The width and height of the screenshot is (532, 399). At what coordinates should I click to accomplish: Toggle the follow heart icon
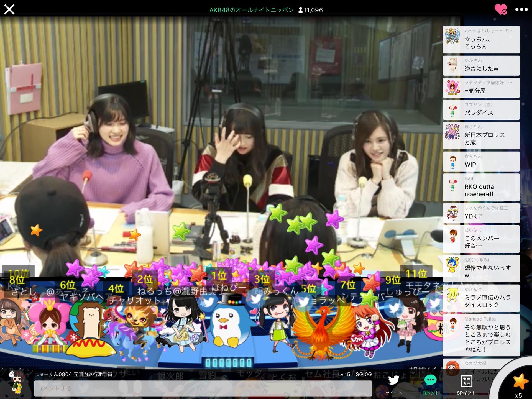coord(501,10)
